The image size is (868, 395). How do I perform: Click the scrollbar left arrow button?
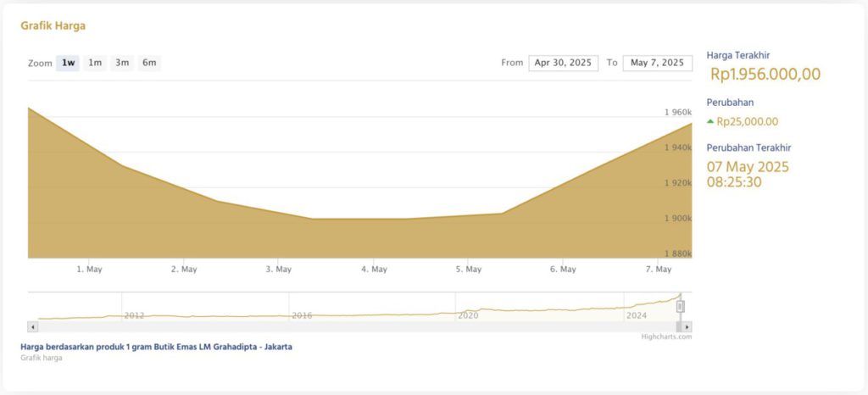point(33,326)
